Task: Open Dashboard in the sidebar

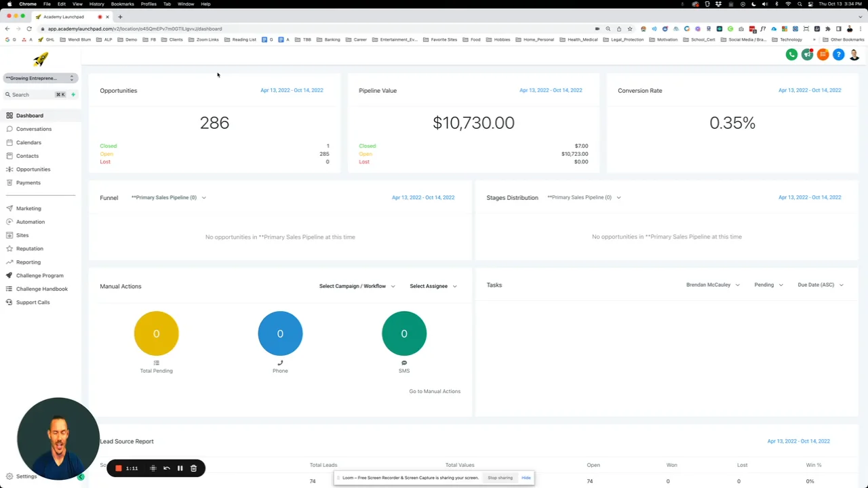Action: click(x=29, y=116)
